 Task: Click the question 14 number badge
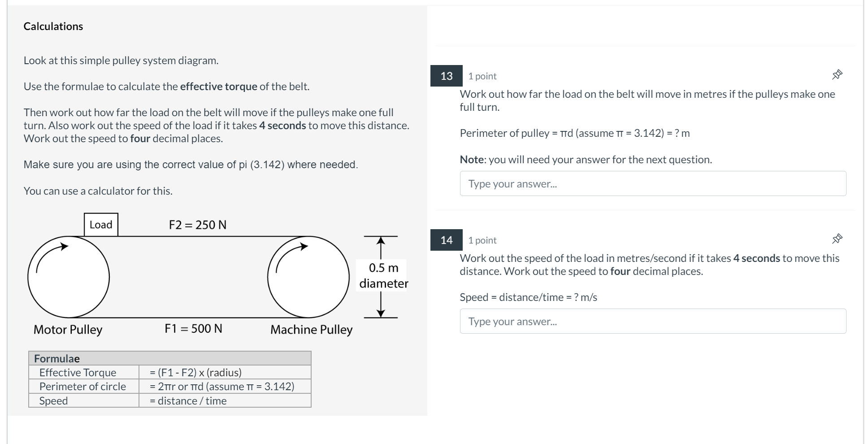coord(447,240)
